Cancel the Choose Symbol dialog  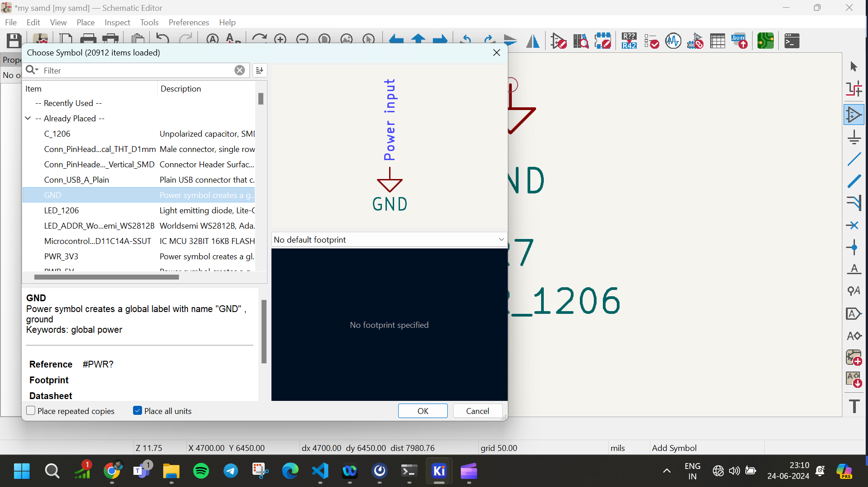coord(478,411)
